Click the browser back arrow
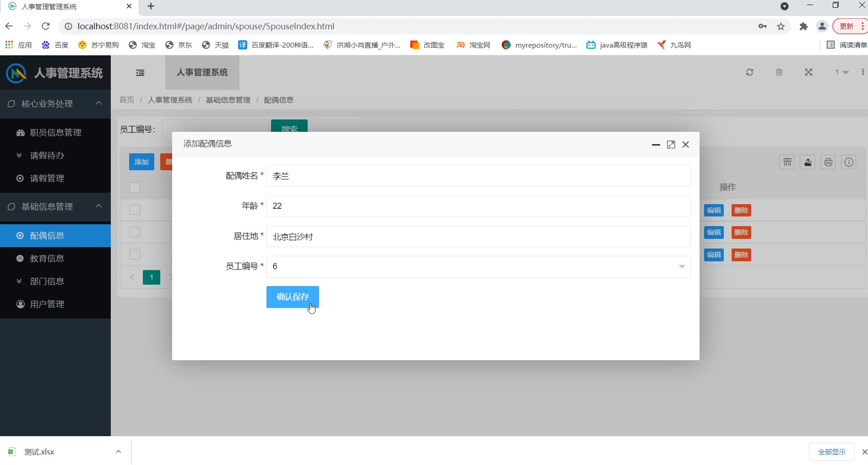 tap(9, 26)
